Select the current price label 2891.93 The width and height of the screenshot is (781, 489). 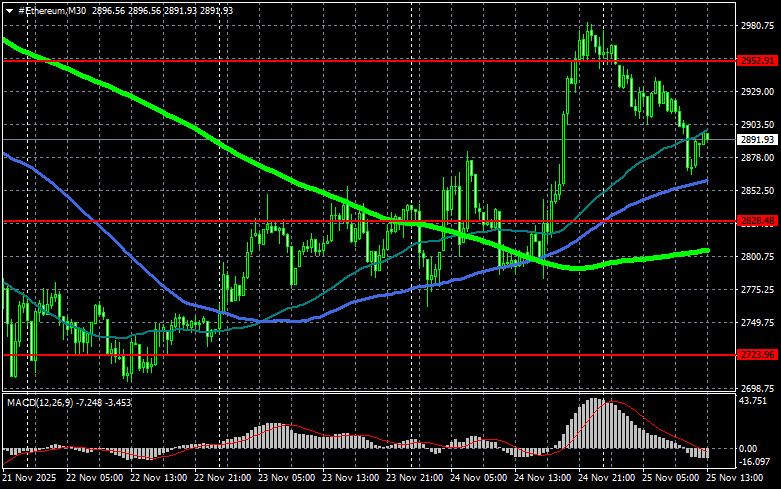758,140
